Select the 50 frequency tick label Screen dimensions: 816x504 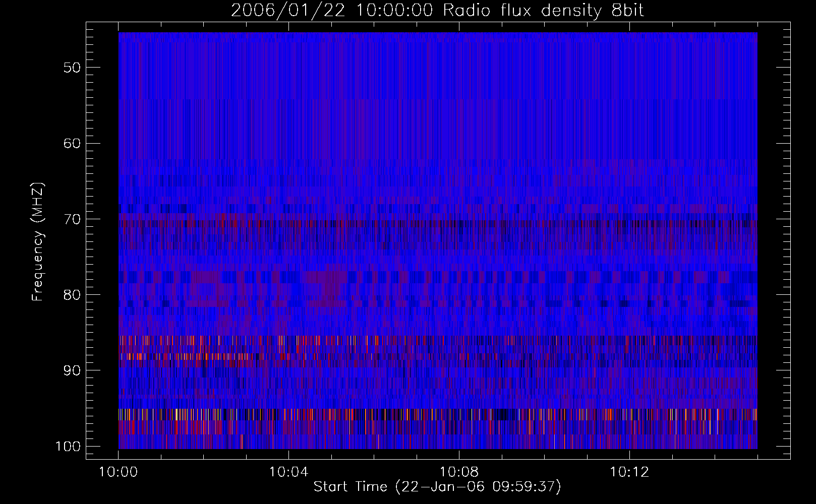coord(72,68)
